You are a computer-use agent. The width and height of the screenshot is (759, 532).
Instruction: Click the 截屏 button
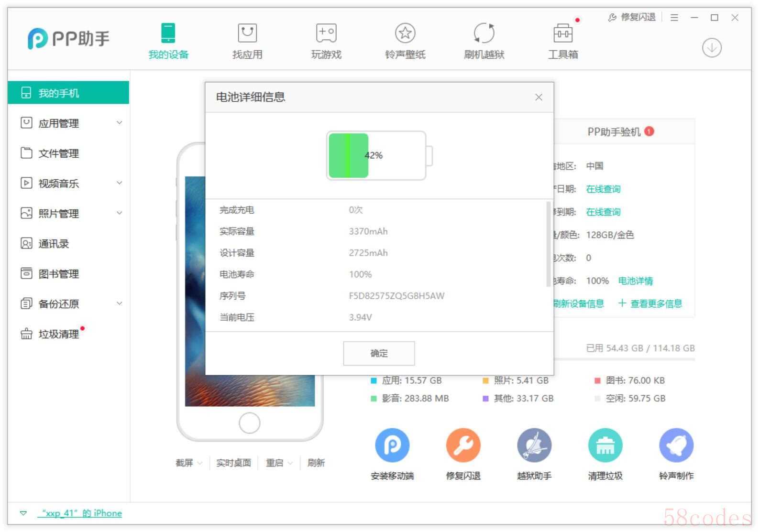(184, 463)
